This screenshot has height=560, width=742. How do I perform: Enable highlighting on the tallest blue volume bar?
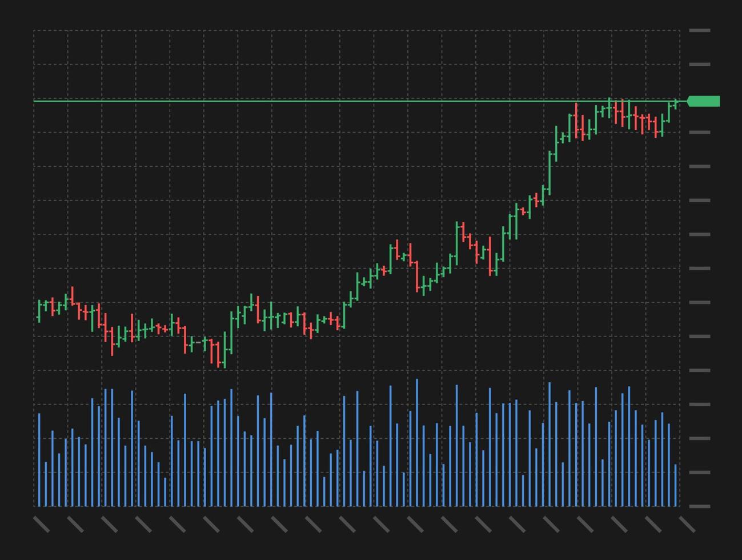[418, 443]
